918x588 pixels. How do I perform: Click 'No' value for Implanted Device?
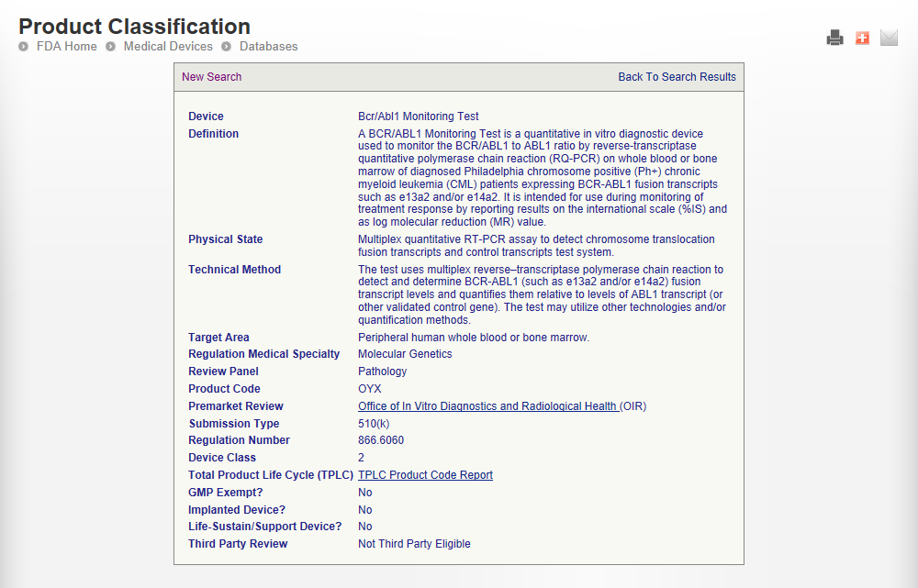click(x=365, y=510)
